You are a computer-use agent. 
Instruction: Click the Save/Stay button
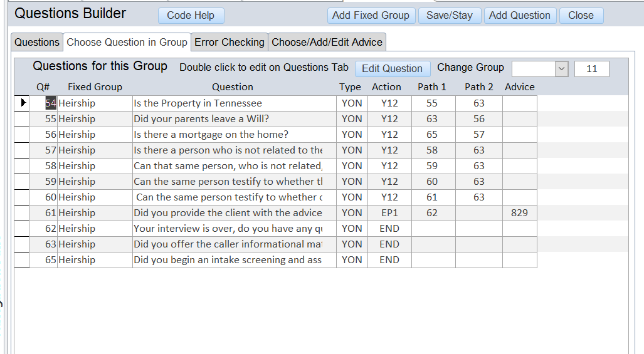449,16
